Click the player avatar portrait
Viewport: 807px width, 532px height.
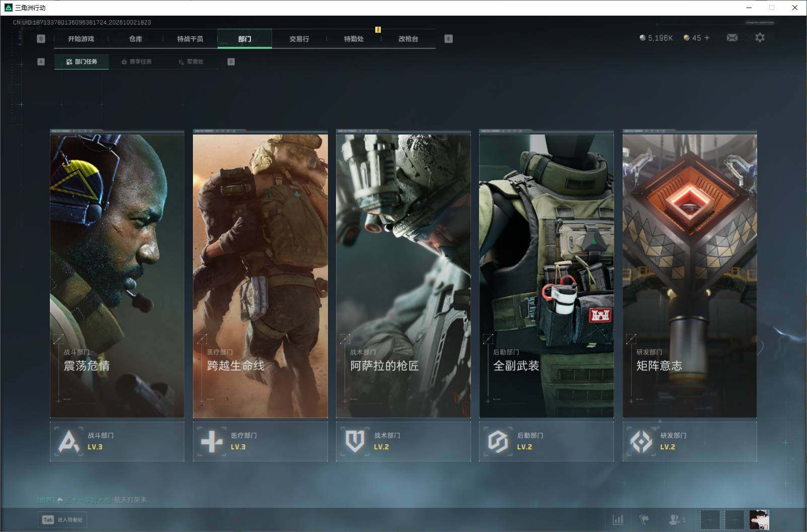coord(759,520)
